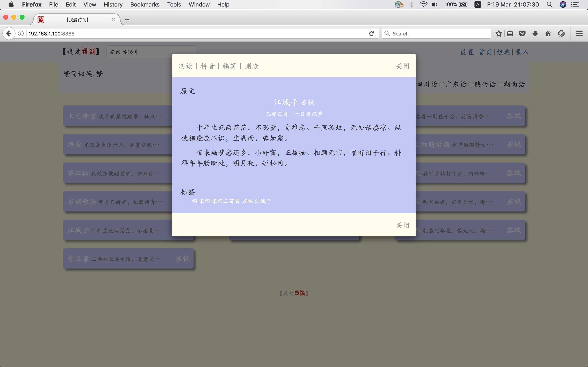The height and width of the screenshot is (367, 588).
Task: Open the History menu
Action: 113,5
